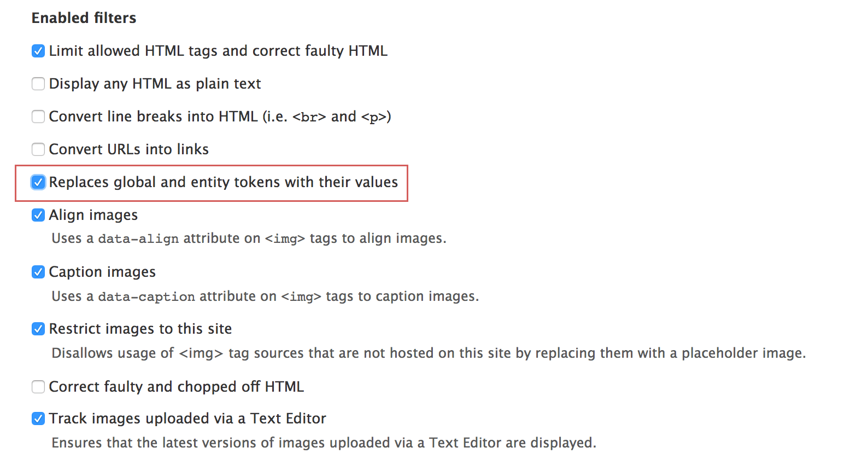The height and width of the screenshot is (465, 868).
Task: Enable the Correct faulty and chopped off HTML checkbox
Action: pyautogui.click(x=38, y=387)
